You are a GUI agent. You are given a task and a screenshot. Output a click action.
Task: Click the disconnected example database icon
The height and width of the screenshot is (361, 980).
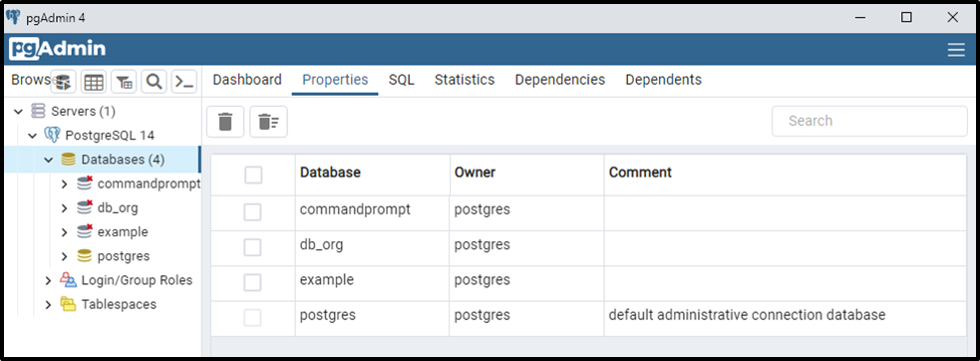tap(85, 231)
